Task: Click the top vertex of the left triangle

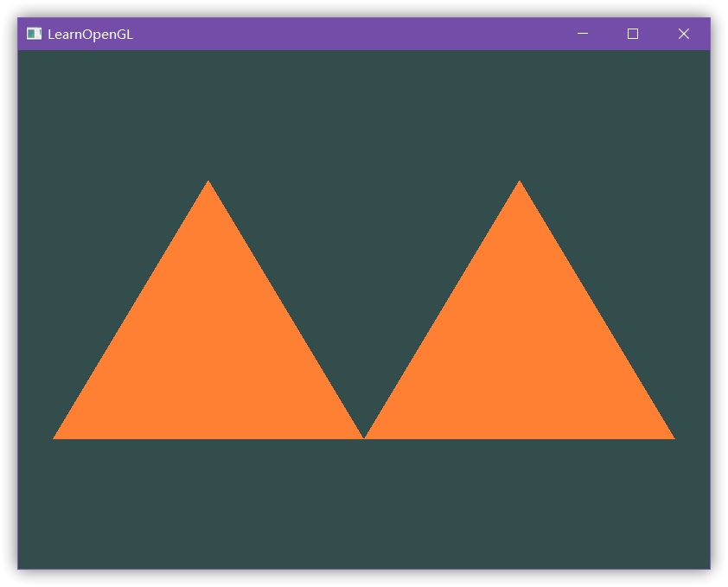Action: [208, 183]
